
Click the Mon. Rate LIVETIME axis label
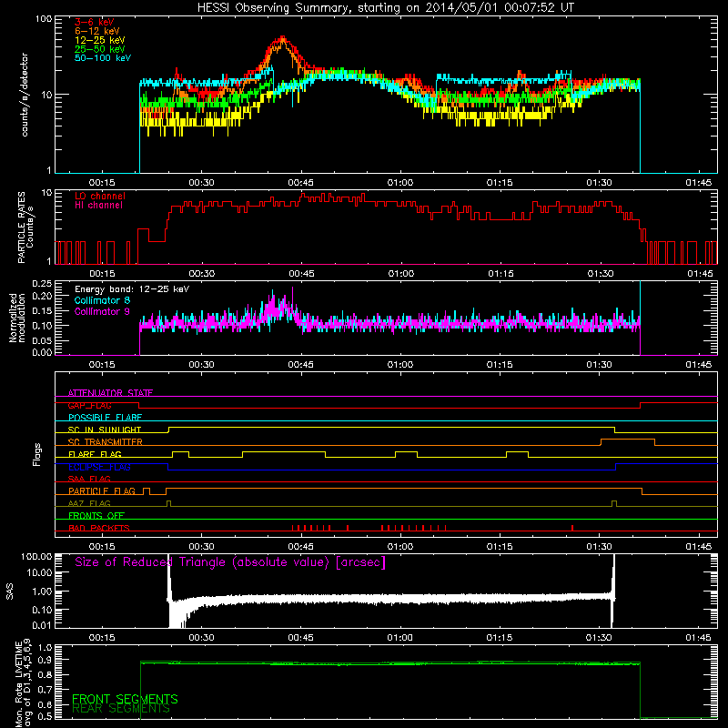(x=23, y=683)
